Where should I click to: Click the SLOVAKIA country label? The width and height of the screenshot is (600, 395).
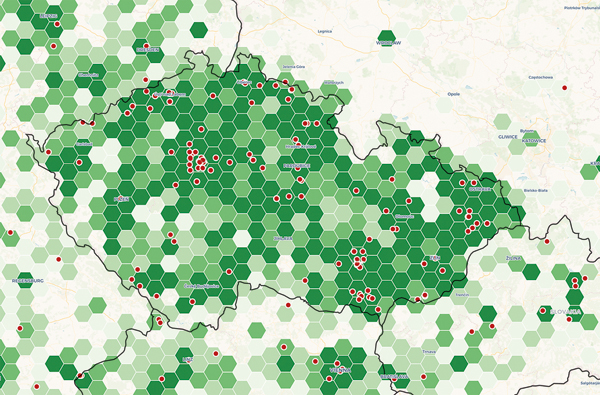(x=565, y=312)
